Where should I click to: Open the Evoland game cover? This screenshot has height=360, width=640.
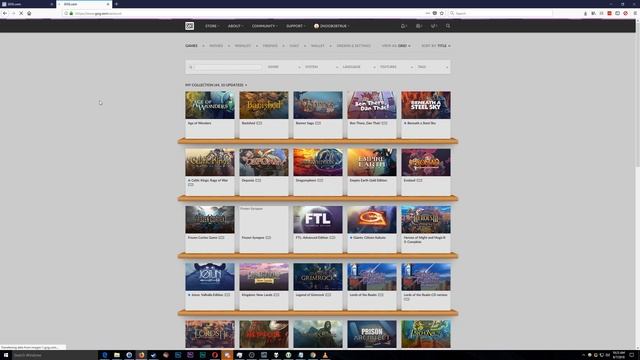click(426, 162)
